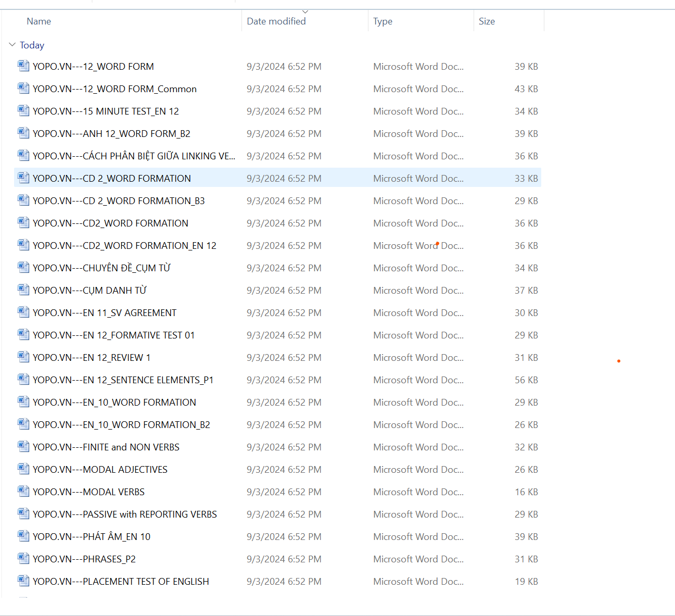Collapse the Today group chevron
Image resolution: width=675 pixels, height=616 pixels.
pyautogui.click(x=12, y=45)
